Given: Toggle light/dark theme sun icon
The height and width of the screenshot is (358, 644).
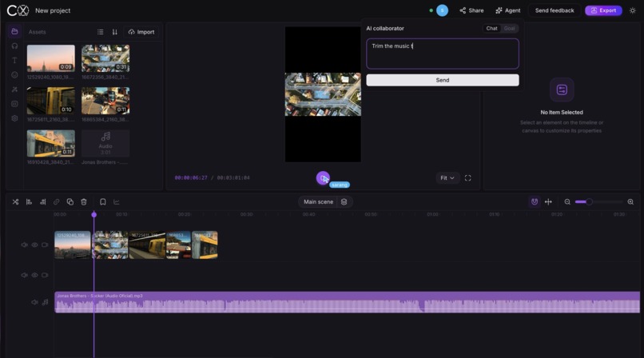Looking at the screenshot, I should pos(633,10).
